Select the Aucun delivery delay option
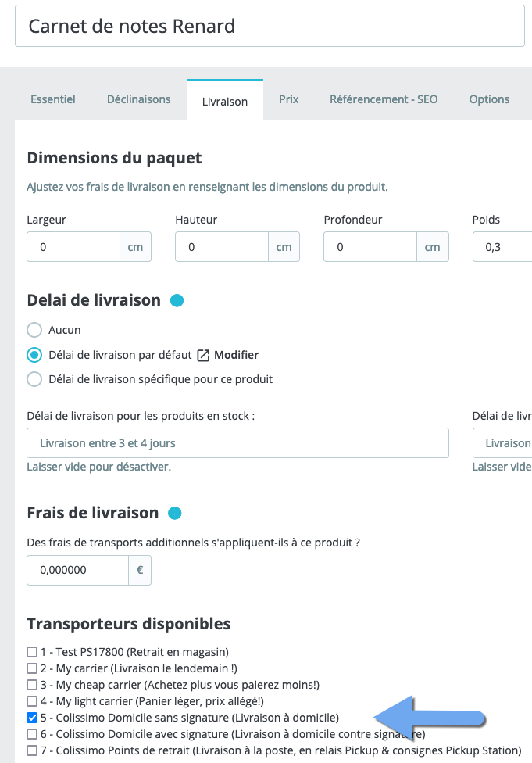Image resolution: width=532 pixels, height=763 pixels. [34, 330]
